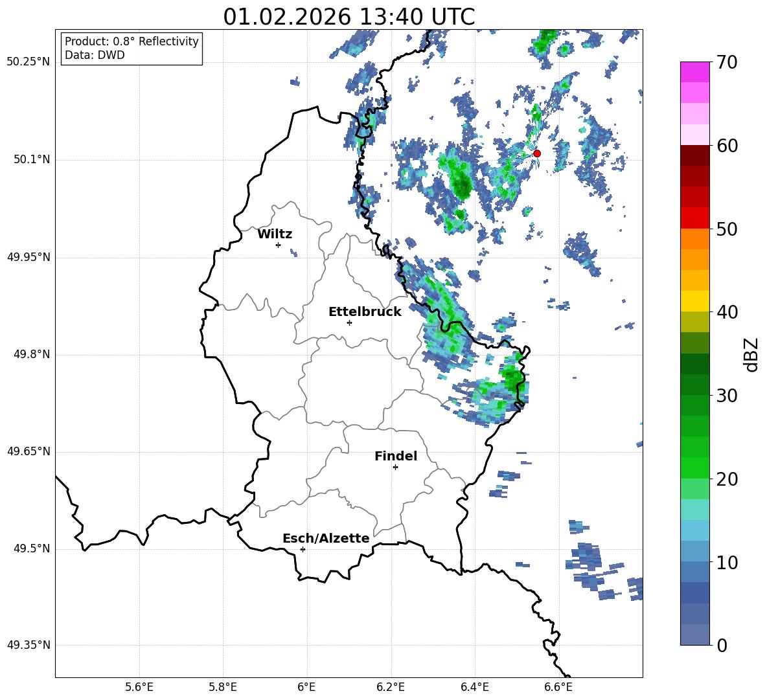The width and height of the screenshot is (767, 700).
Task: Click the '49.65°N' latitude label
Action: click(x=29, y=451)
